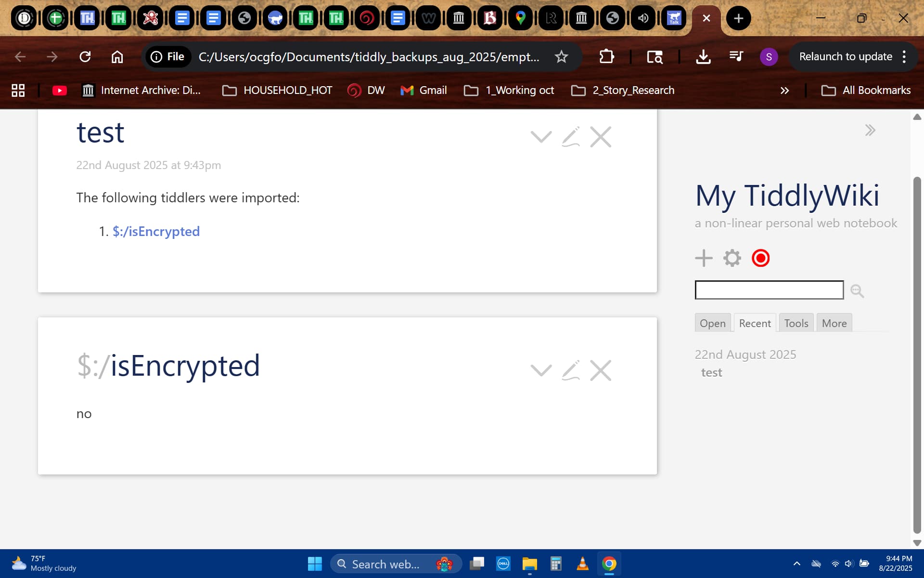Hide the sidebar using double chevron
The height and width of the screenshot is (578, 924).
(870, 130)
